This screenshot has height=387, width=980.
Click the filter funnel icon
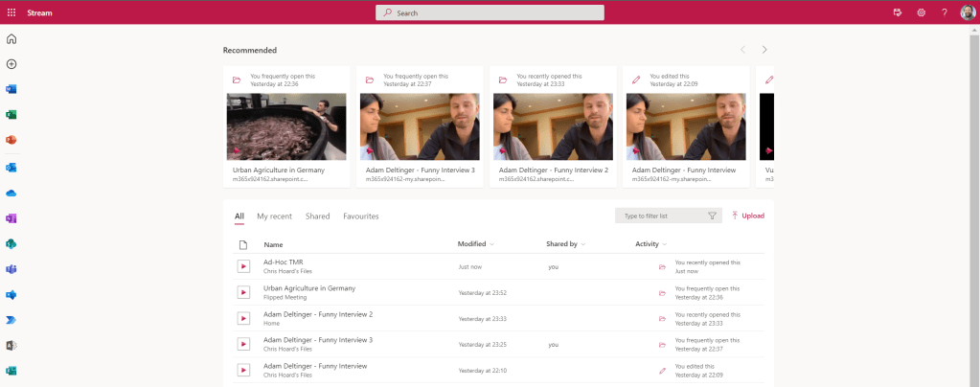click(x=712, y=216)
